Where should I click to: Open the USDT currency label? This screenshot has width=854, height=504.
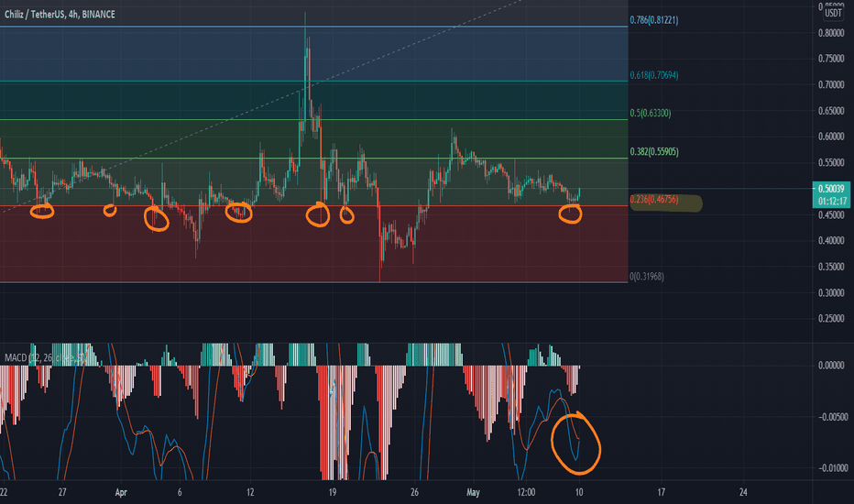pyautogui.click(x=833, y=13)
